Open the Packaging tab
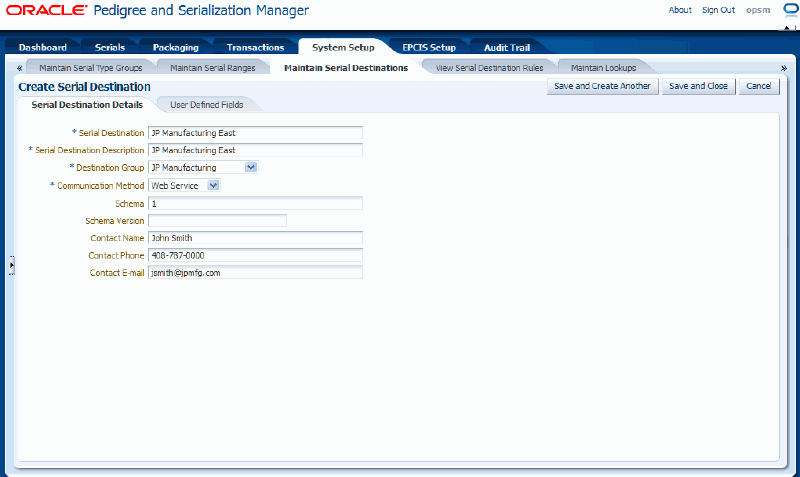800x477 pixels. point(176,47)
